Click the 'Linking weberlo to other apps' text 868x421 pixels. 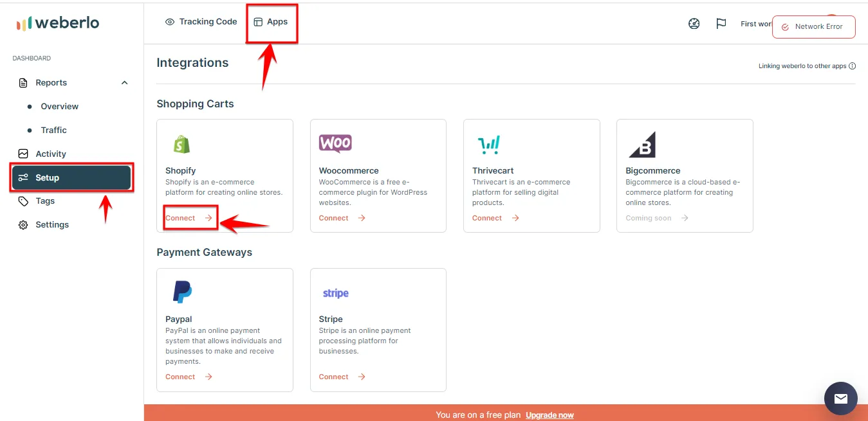(x=802, y=66)
